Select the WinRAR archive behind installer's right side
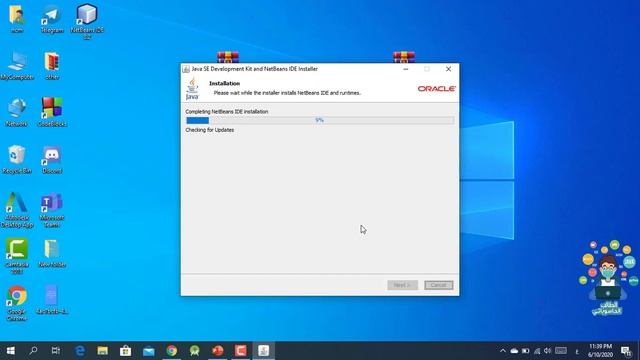Image resolution: width=640 pixels, height=360 pixels. point(404,57)
